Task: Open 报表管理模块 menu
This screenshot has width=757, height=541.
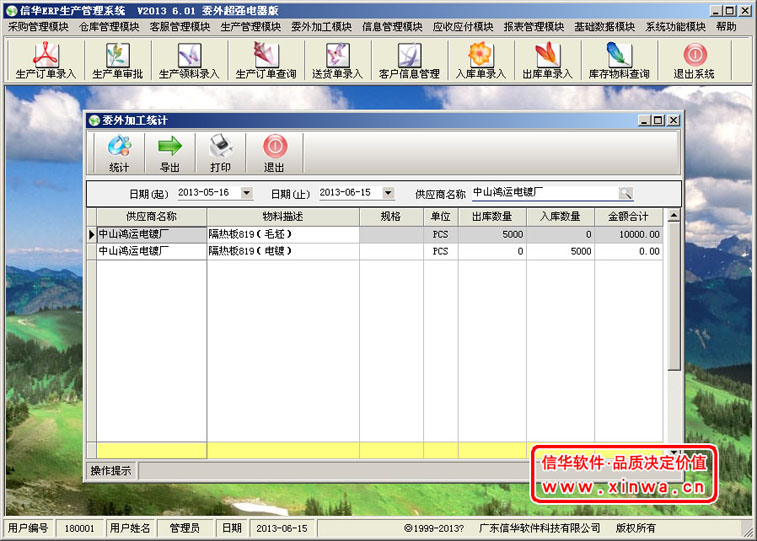Action: (534, 27)
